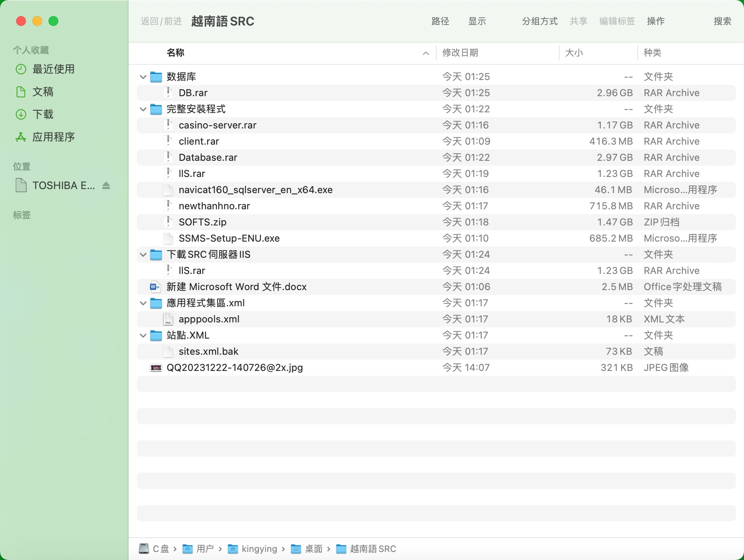Click the casino-server.rar archive icon
The image size is (744, 560).
tap(168, 125)
